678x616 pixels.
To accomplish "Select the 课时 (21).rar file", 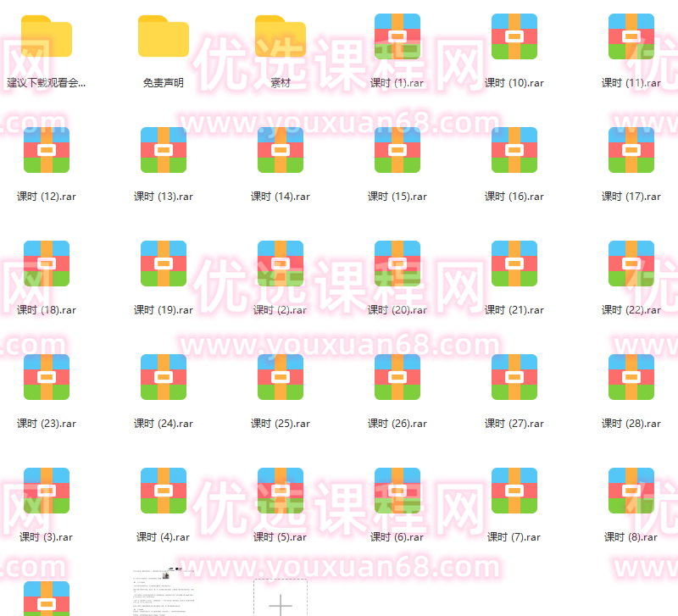I will click(x=514, y=264).
